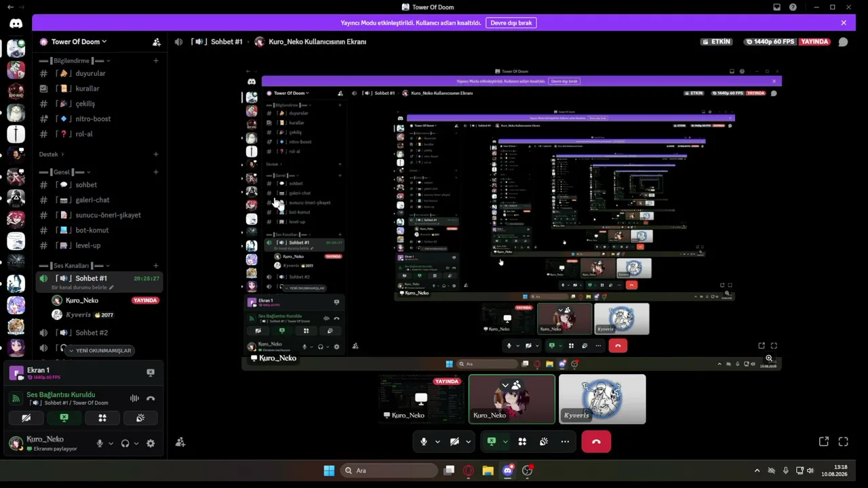Toggle camera in the voice panel
The width and height of the screenshot is (868, 488).
(26, 418)
